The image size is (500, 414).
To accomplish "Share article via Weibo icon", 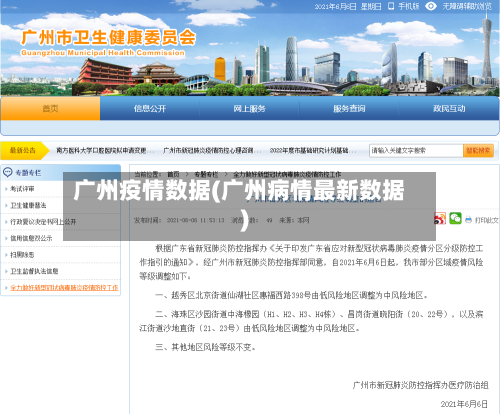I will click(x=440, y=219).
